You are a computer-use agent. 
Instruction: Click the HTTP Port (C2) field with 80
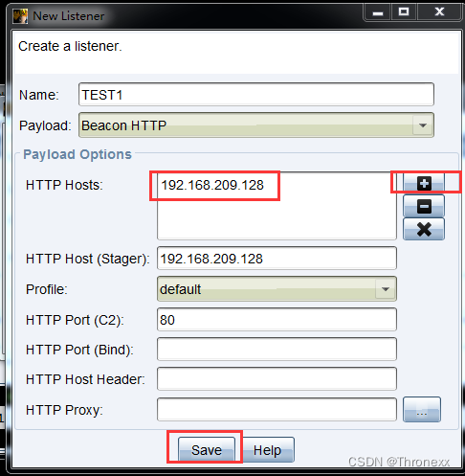pyautogui.click(x=277, y=320)
